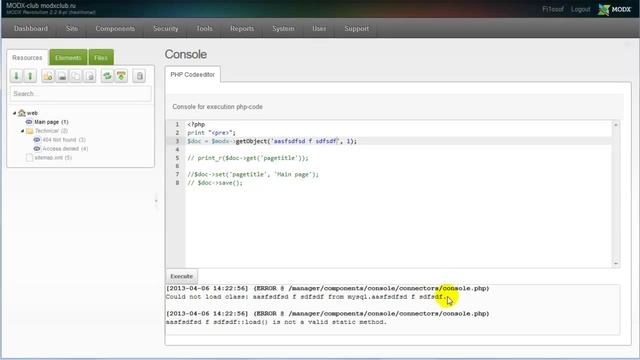Image resolution: width=640 pixels, height=360 pixels.
Task: Collapse the web context node
Action: coord(15,113)
